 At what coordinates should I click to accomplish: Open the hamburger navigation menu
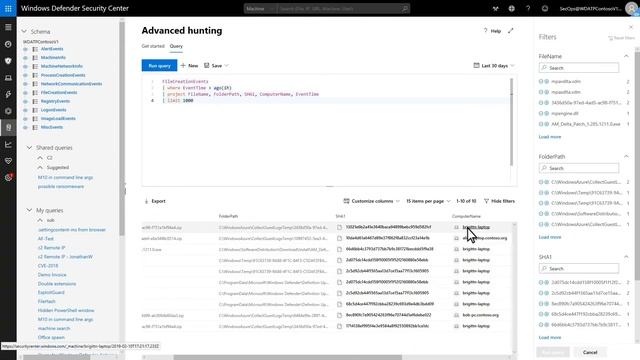coord(8,27)
